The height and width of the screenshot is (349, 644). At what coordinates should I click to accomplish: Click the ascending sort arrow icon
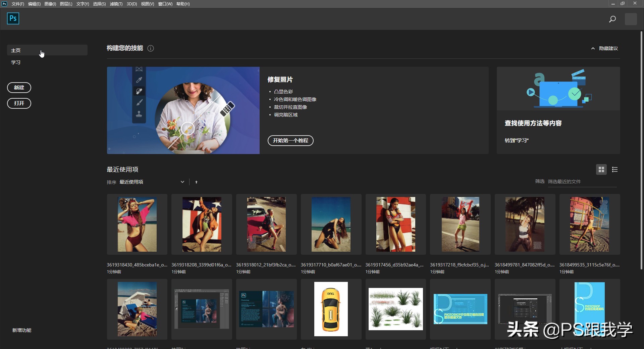click(x=196, y=182)
